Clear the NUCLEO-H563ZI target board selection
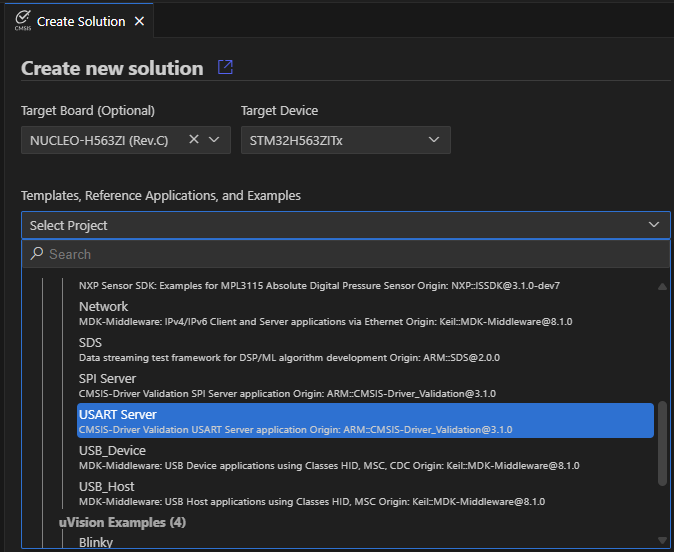Viewport: 674px width, 552px height. pos(194,140)
